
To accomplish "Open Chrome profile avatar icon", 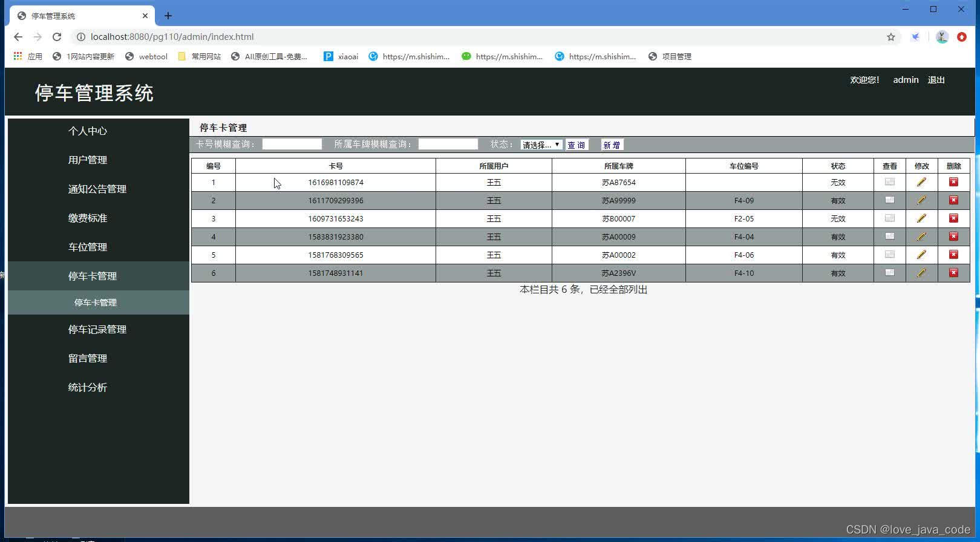I will (942, 37).
